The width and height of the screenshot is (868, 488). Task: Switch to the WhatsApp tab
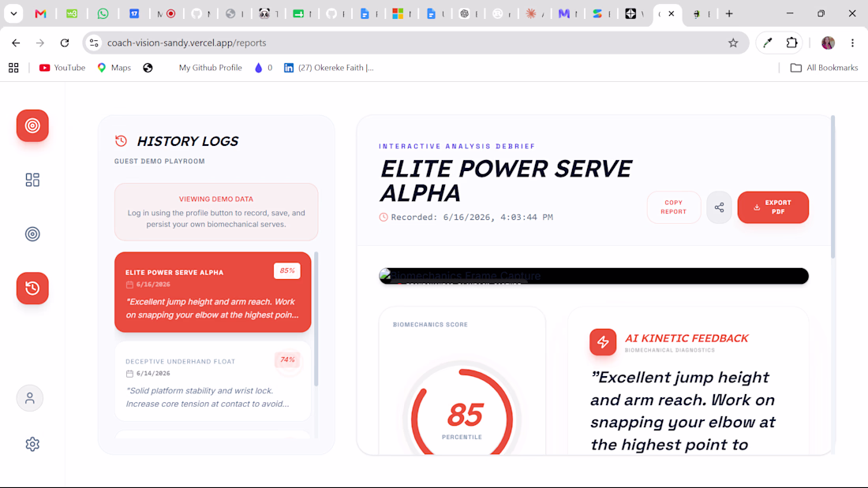[x=103, y=14]
